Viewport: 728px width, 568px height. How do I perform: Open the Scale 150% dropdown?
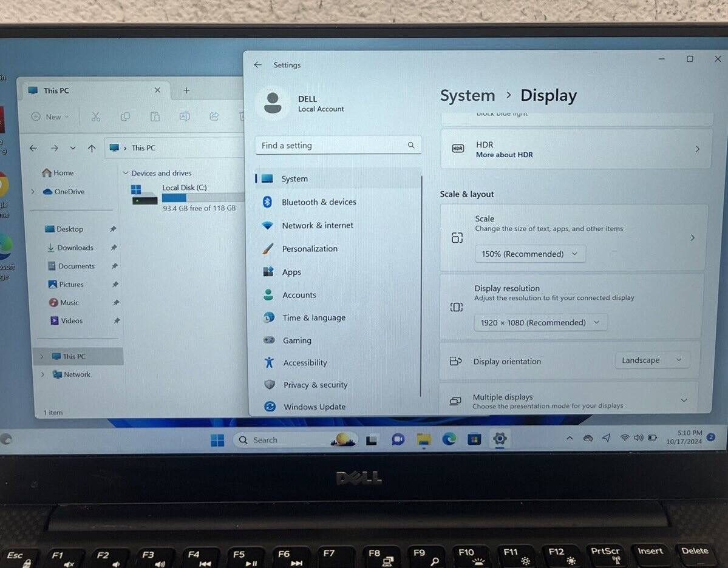[529, 254]
